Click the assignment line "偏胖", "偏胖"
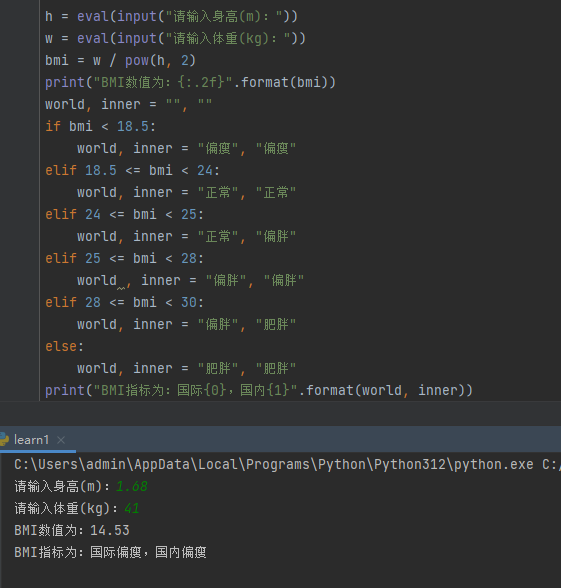Viewport: 561px width, 588px height. (x=190, y=280)
